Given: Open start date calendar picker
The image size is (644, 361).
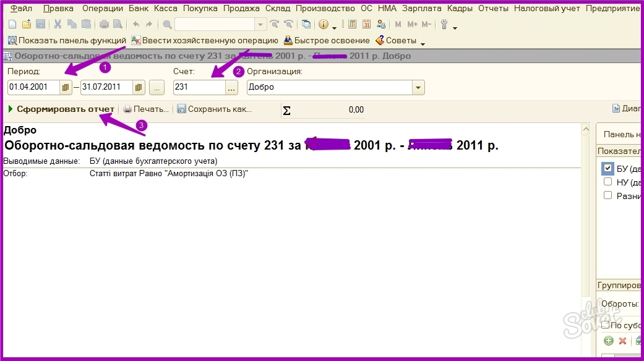Looking at the screenshot, I should tap(66, 88).
